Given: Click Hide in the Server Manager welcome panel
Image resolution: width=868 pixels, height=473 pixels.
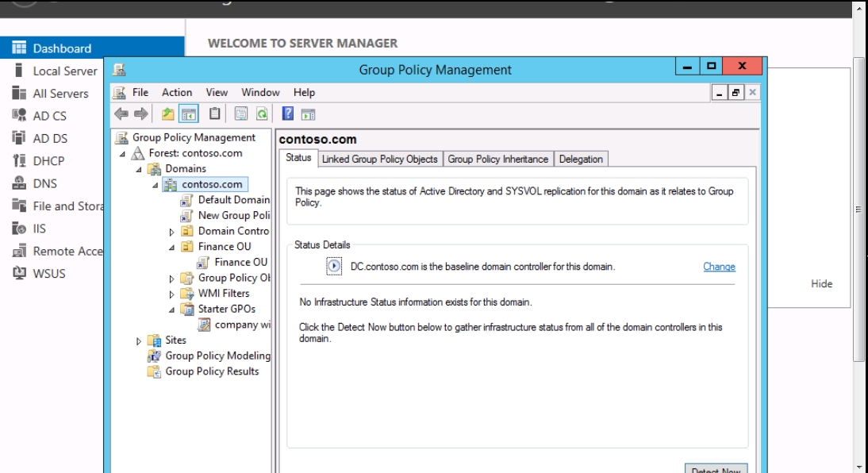Looking at the screenshot, I should [821, 283].
